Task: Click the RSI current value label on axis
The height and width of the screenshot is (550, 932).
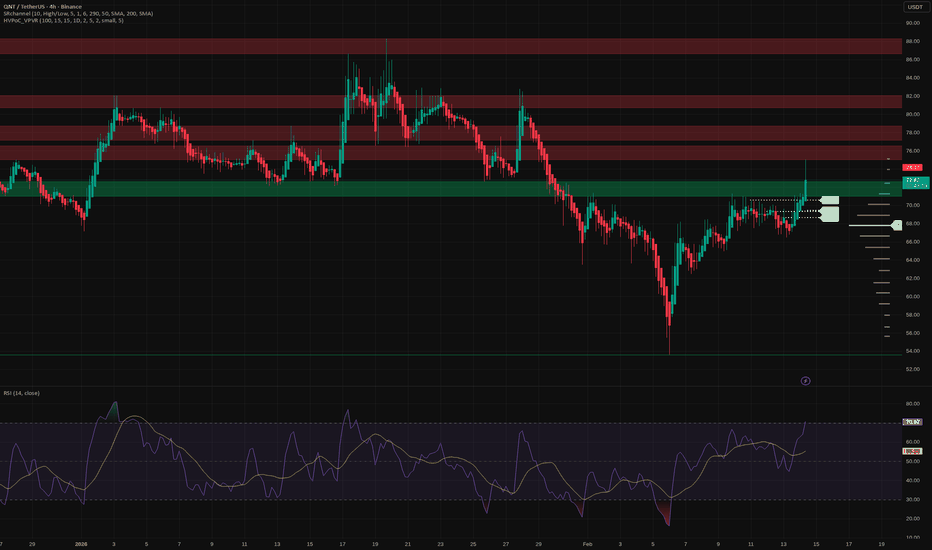Action: coord(912,422)
